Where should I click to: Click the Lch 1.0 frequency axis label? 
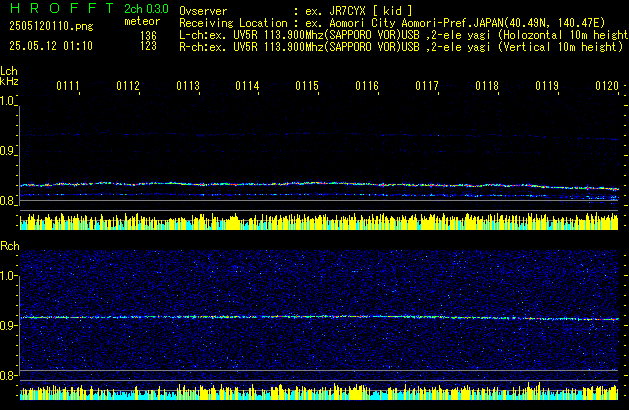pos(7,101)
